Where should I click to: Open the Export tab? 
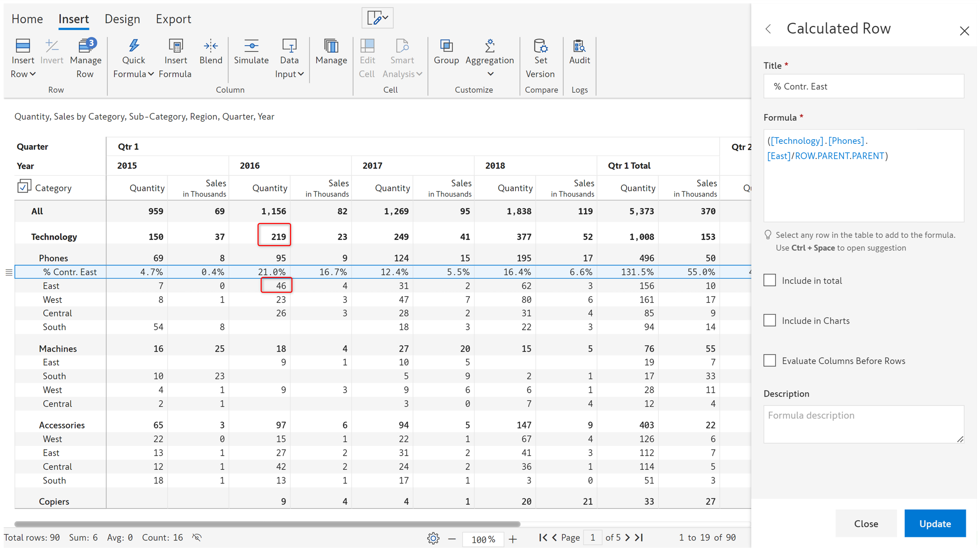(173, 19)
